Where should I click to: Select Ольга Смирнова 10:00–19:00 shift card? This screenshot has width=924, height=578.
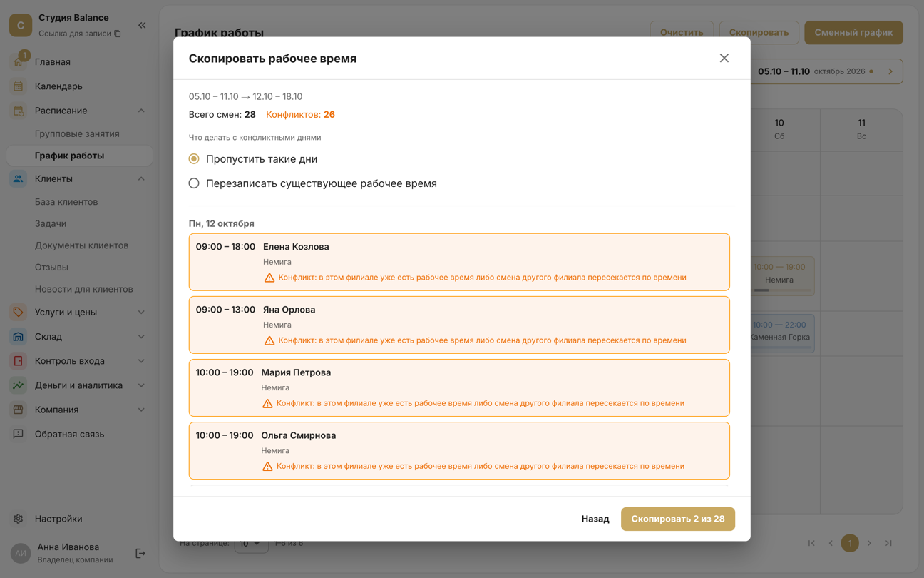[459, 450]
